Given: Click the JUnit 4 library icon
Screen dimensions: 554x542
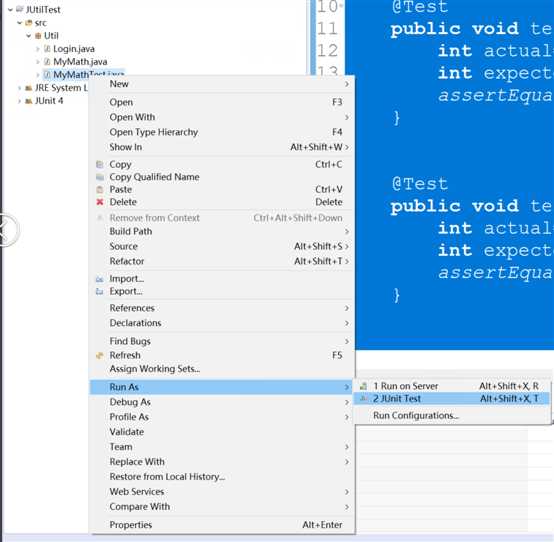Looking at the screenshot, I should click(29, 101).
